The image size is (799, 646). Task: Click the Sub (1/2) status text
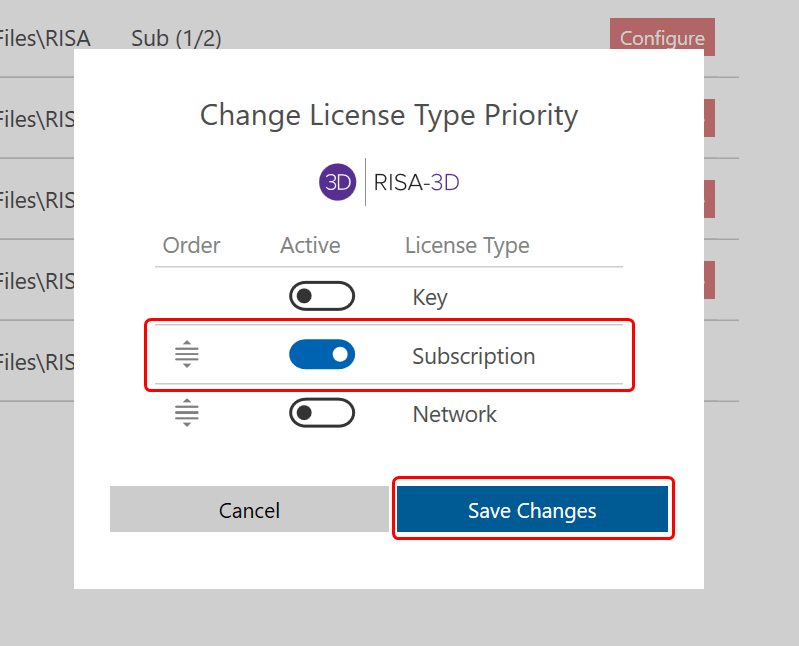tap(176, 39)
